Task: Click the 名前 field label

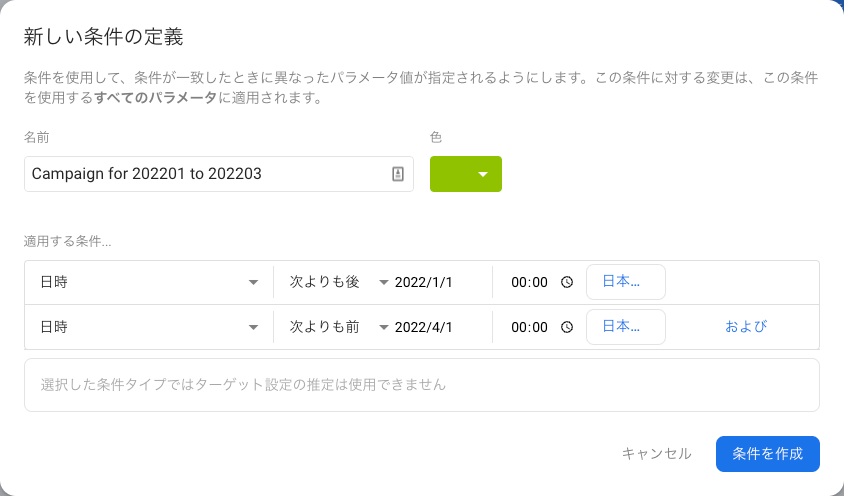Action: [x=37, y=137]
